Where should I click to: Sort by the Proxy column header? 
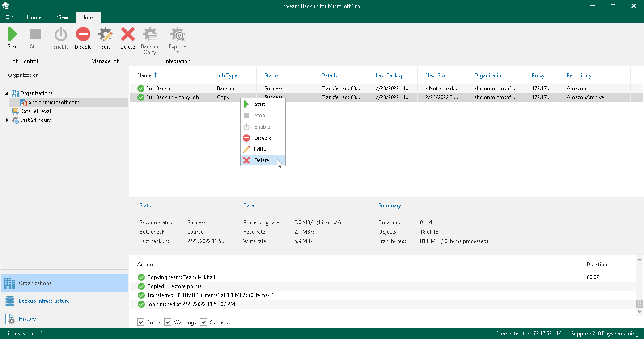pos(542,75)
